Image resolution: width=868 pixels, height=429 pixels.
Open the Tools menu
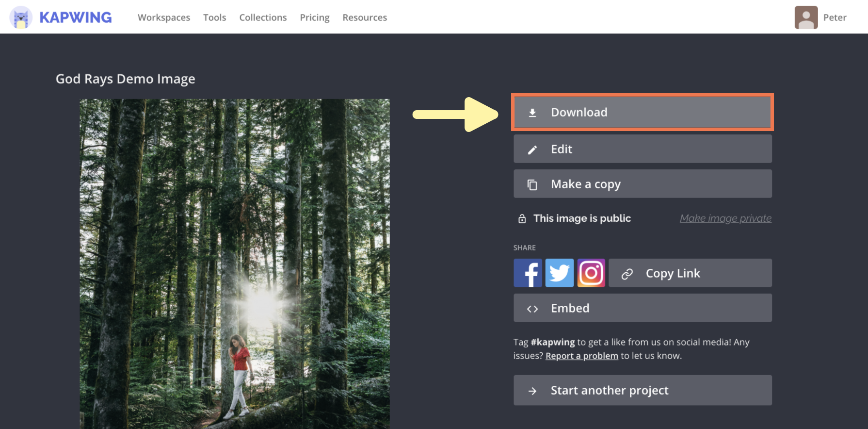coord(215,17)
